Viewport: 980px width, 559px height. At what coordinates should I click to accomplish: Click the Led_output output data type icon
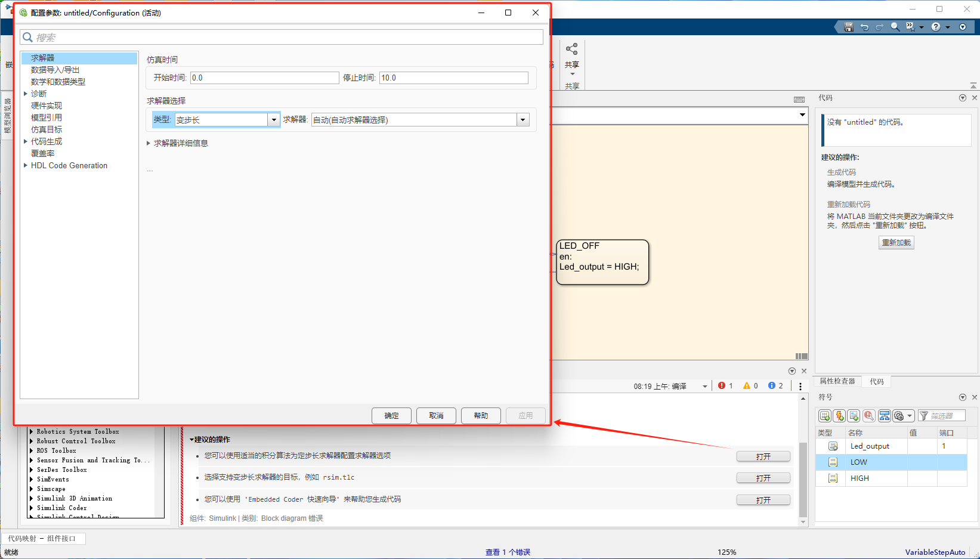click(x=833, y=446)
